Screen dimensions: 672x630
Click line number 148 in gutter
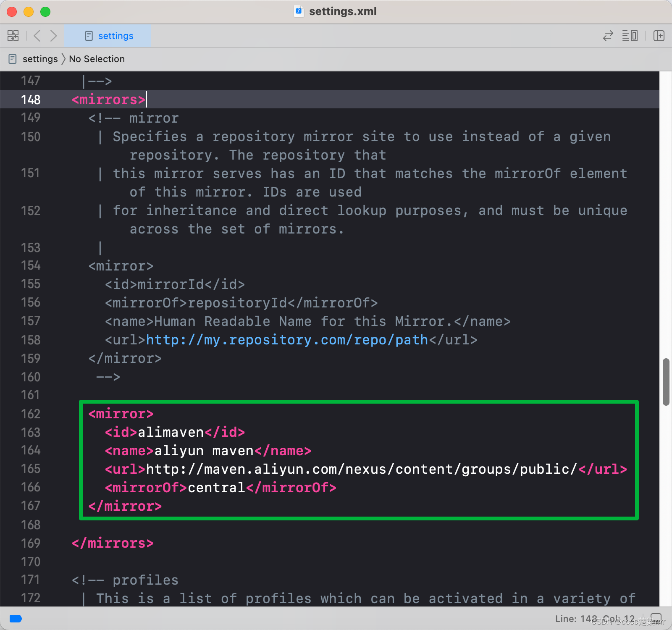(x=31, y=100)
